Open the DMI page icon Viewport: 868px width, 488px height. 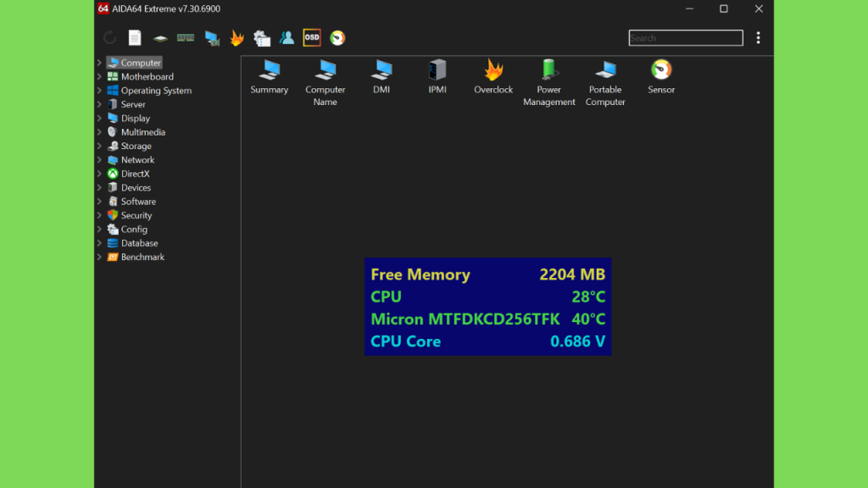coord(381,77)
